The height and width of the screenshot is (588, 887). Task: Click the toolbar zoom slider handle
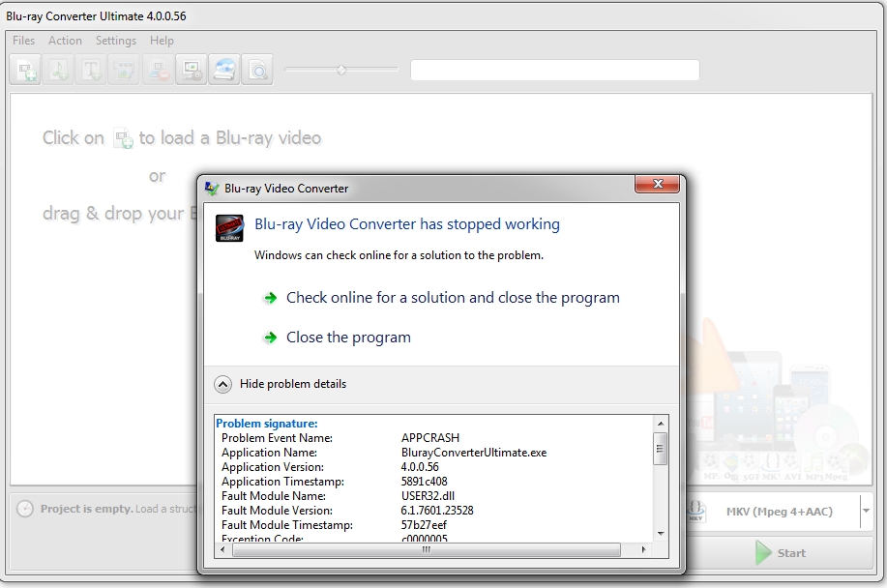click(x=341, y=70)
